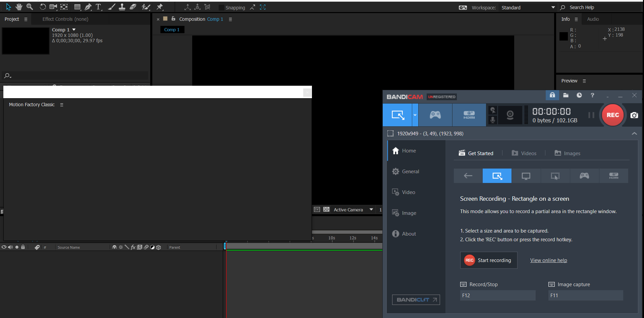Select Bandicam Game recording mode

[x=435, y=115]
